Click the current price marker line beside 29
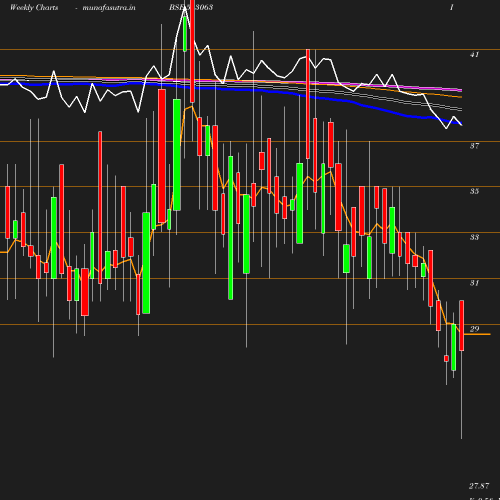 [x=477, y=334]
